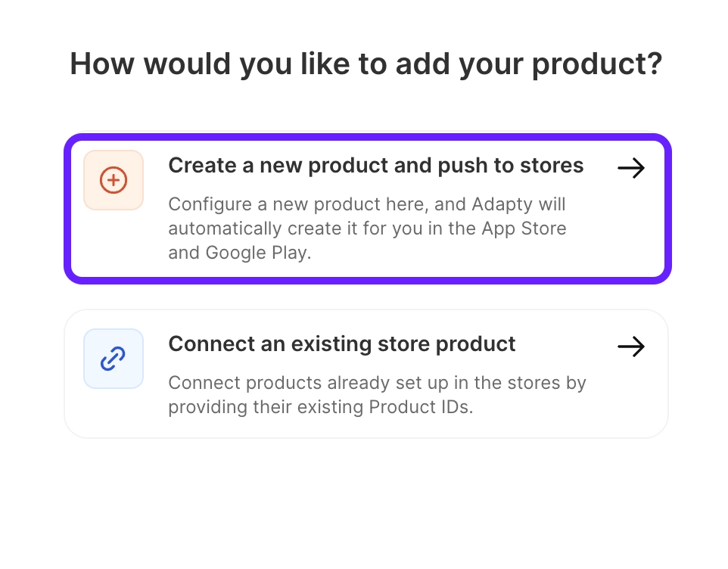Click the arrow beside 'Create a new product'
728x569 pixels.
630,168
